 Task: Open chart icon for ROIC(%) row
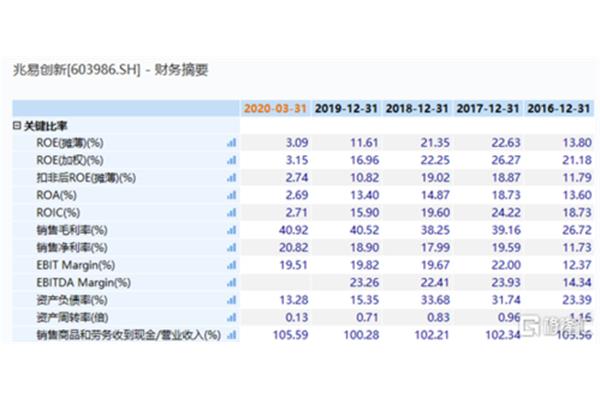pos(232,213)
